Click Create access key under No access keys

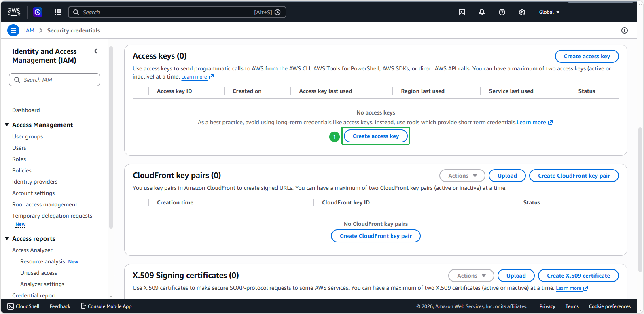[x=376, y=136]
